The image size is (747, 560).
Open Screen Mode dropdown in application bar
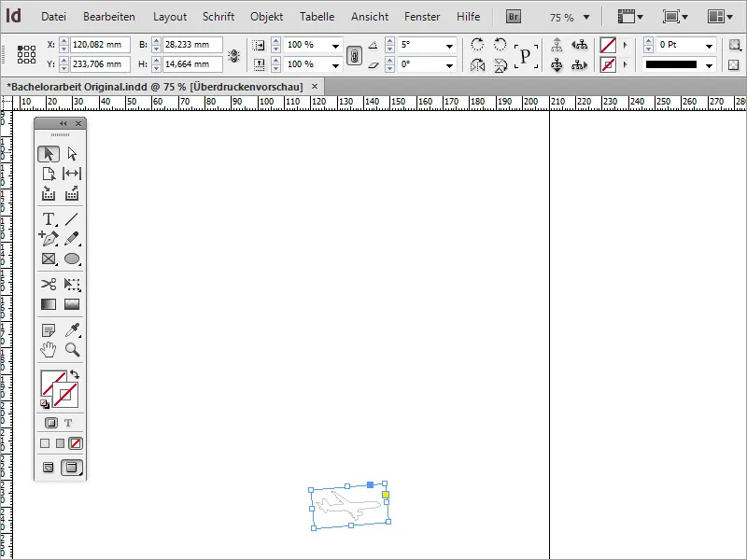[675, 17]
